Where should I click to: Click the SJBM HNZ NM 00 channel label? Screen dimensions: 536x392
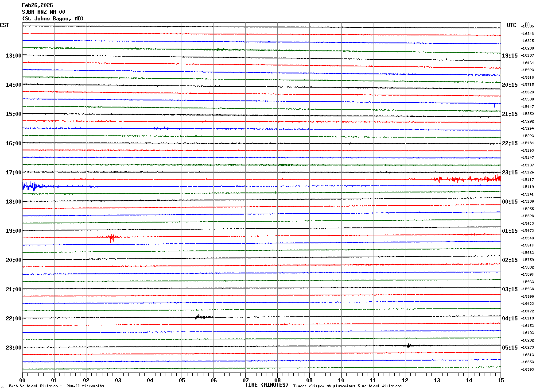click(43, 12)
